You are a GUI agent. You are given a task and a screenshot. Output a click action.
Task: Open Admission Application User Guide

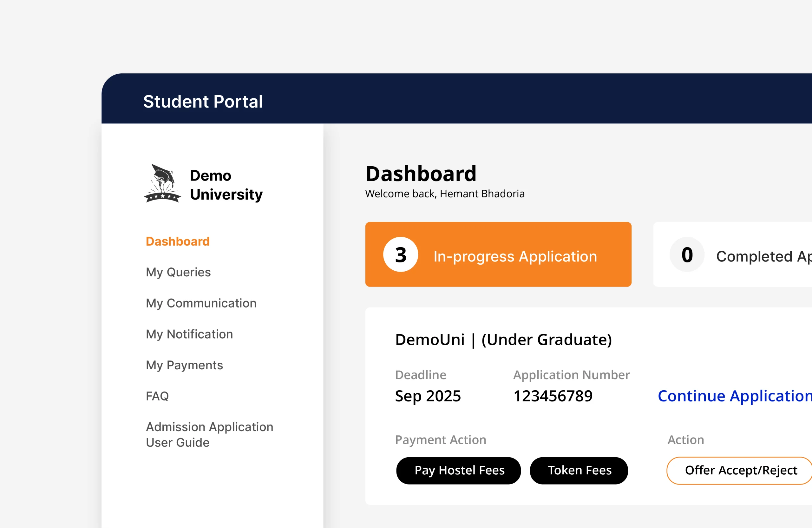209,434
